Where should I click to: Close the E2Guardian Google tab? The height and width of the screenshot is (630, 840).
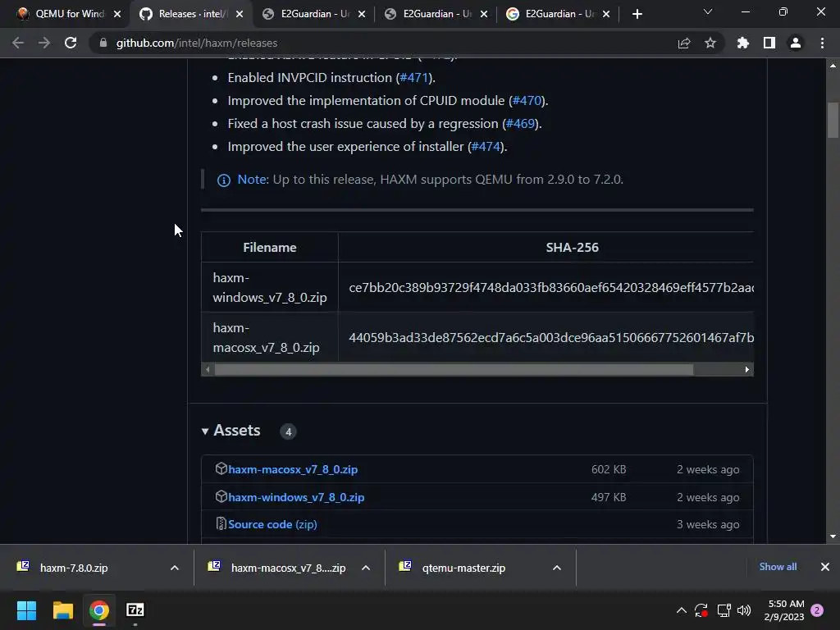[606, 14]
